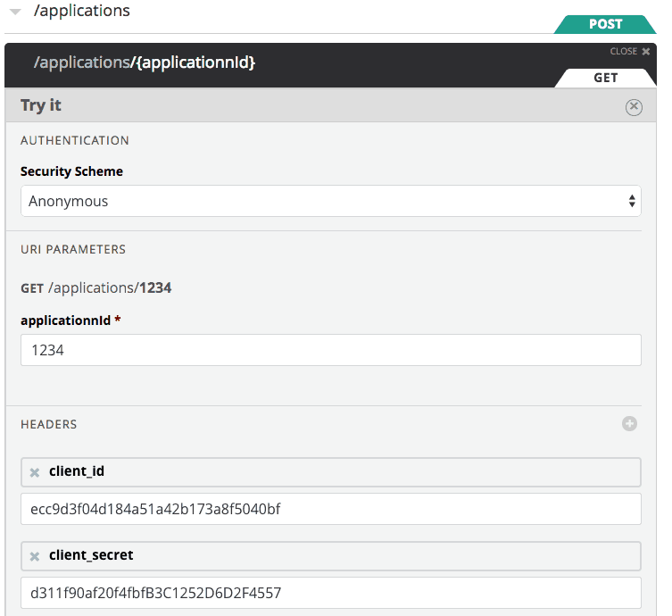Screen dimensions: 672x616
Task: Add a new header with plus icon
Action: (629, 424)
